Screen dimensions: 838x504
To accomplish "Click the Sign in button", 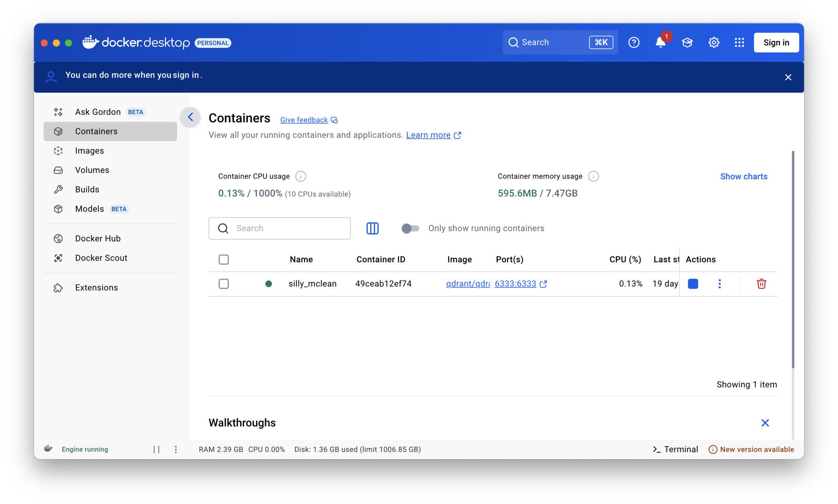I will pos(776,42).
